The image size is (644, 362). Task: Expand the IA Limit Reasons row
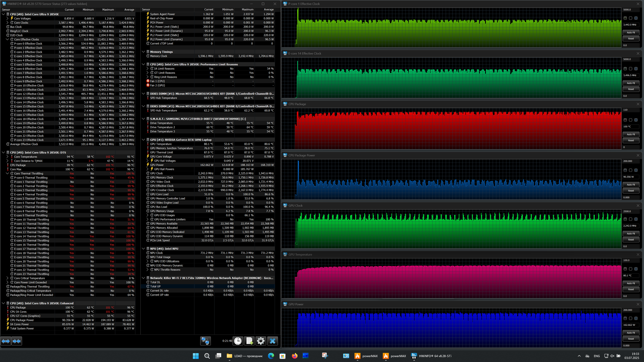point(147,69)
